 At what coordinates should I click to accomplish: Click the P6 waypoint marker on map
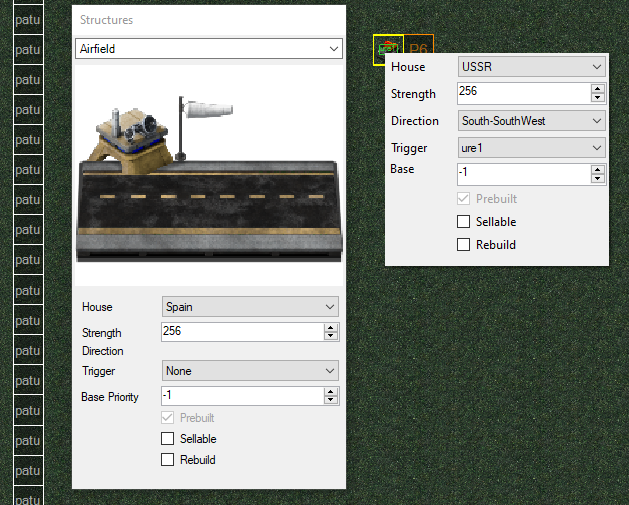point(418,44)
